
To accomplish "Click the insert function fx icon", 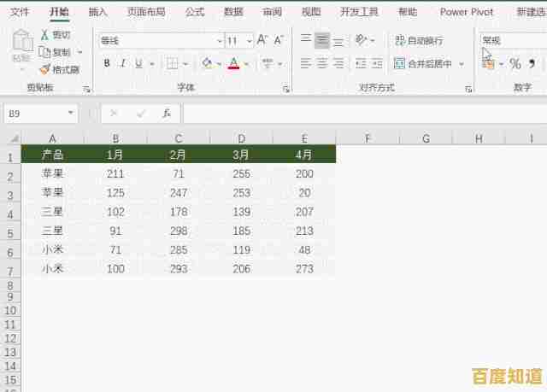I will [167, 113].
